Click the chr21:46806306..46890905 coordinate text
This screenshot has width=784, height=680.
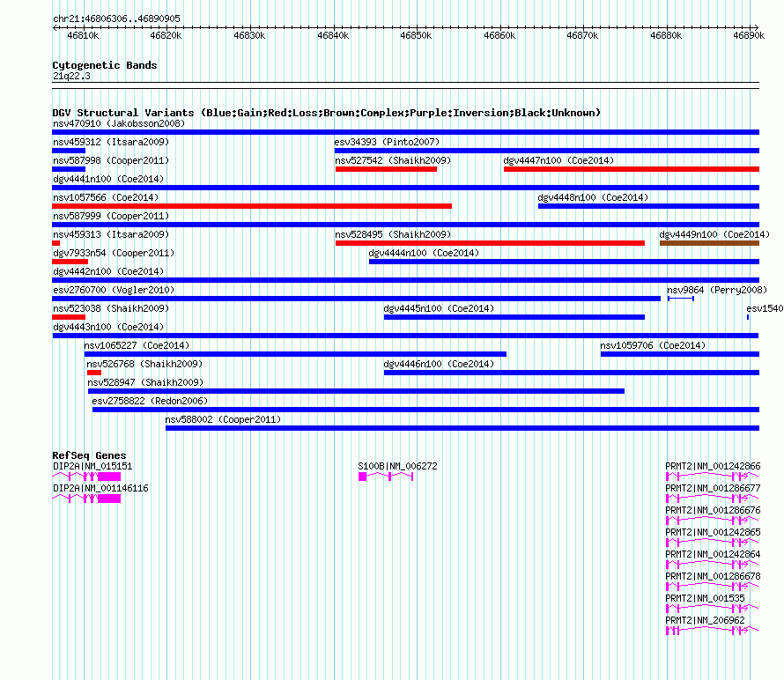click(116, 18)
